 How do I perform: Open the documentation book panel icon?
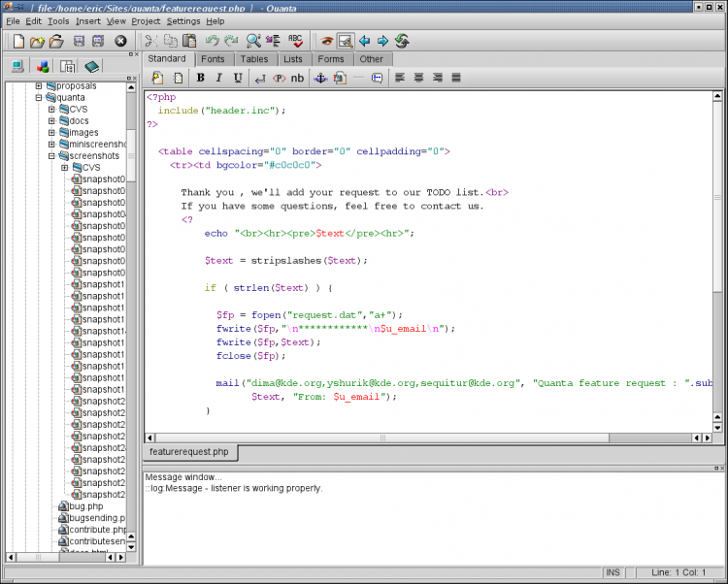(x=91, y=67)
